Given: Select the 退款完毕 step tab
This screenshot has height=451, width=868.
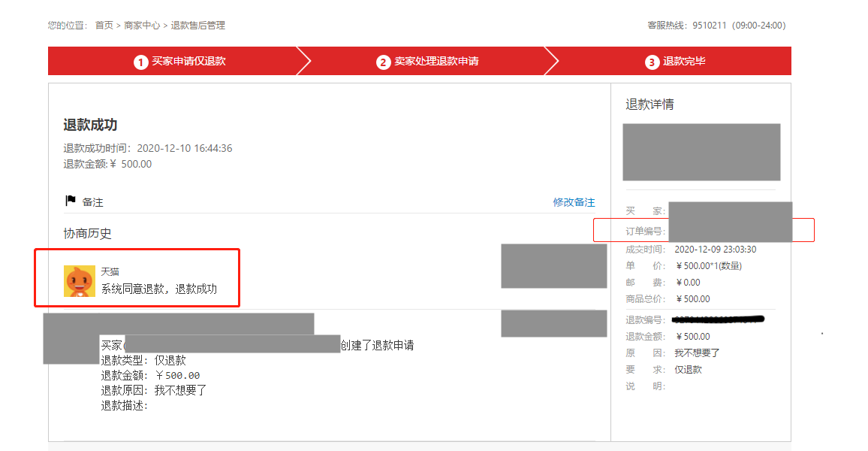Looking at the screenshot, I should point(675,61).
